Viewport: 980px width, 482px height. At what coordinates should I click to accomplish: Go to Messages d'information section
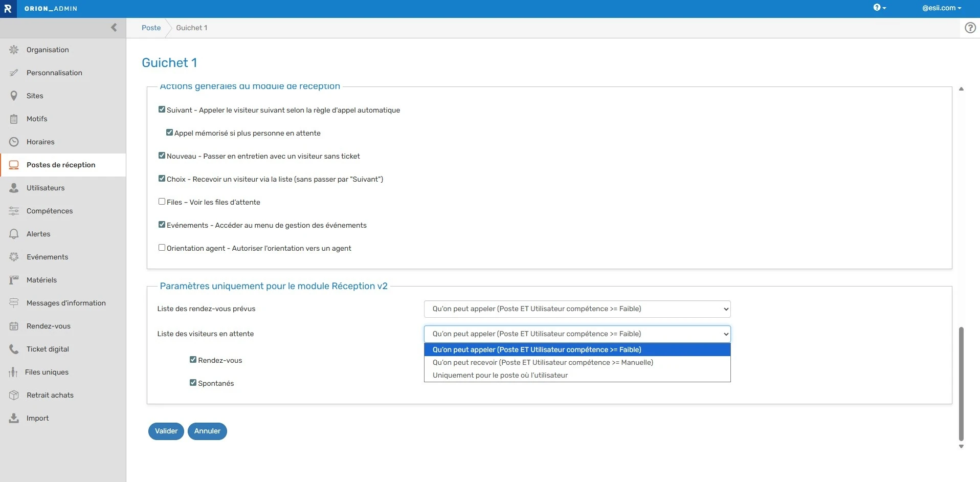click(x=66, y=303)
